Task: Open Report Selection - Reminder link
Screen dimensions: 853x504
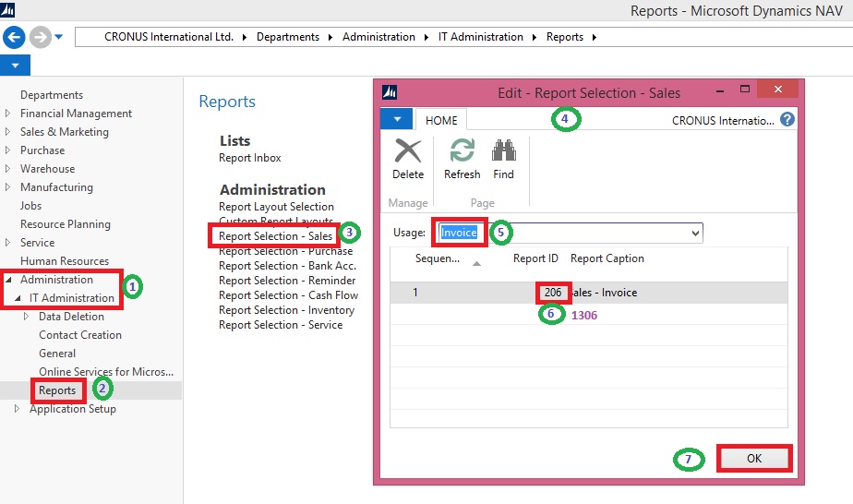Action: pyautogui.click(x=287, y=281)
